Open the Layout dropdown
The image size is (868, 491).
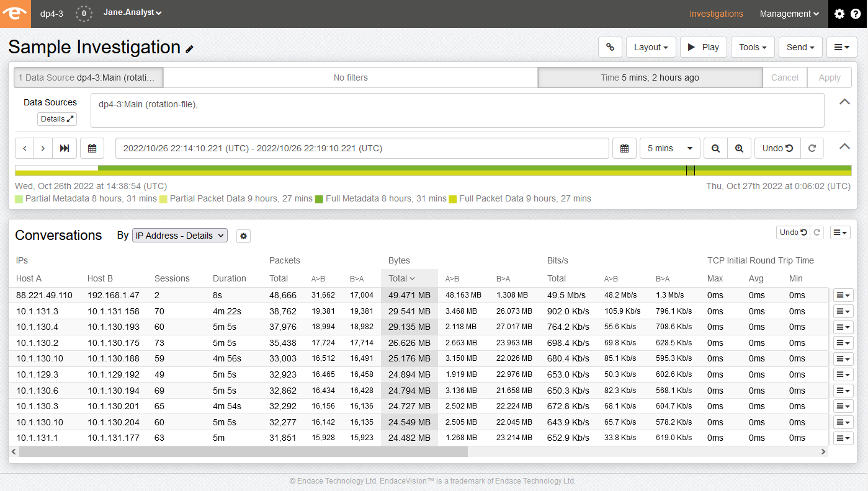(651, 47)
